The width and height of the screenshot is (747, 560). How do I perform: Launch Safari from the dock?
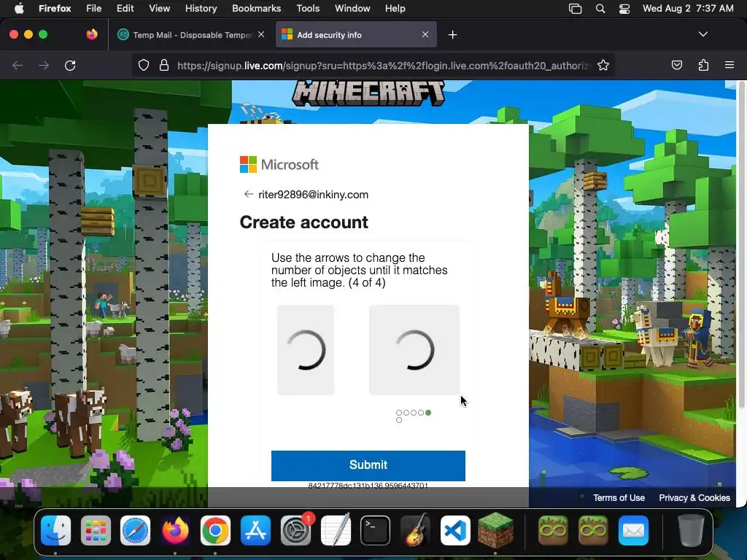point(135,531)
